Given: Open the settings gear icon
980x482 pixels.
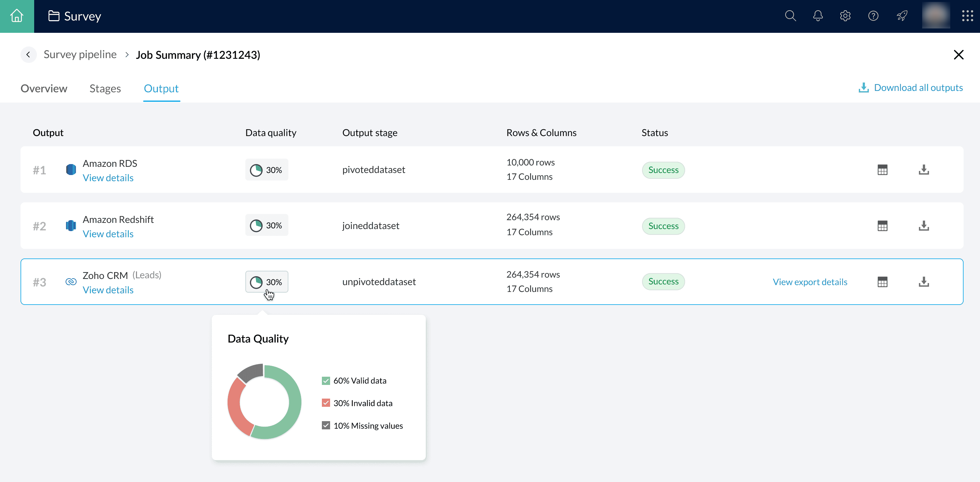Looking at the screenshot, I should [845, 16].
